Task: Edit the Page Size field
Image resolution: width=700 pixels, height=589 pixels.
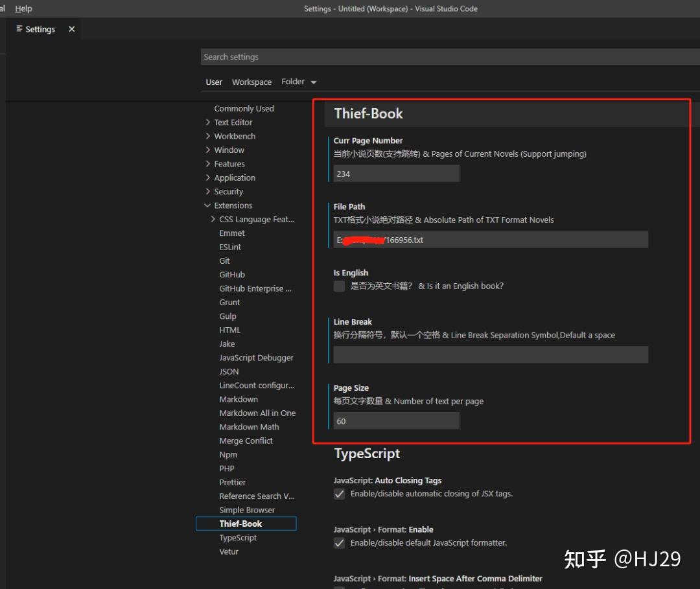Action: [396, 421]
